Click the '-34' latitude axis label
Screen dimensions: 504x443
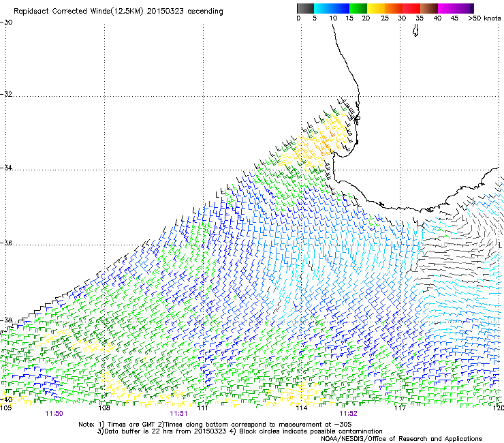tap(6, 168)
